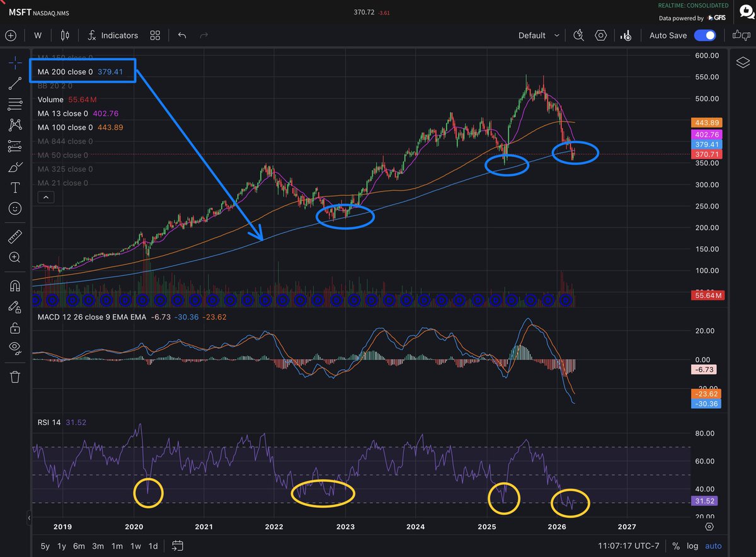Open the Indicators dialog
This screenshot has width=756, height=557.
tap(112, 35)
